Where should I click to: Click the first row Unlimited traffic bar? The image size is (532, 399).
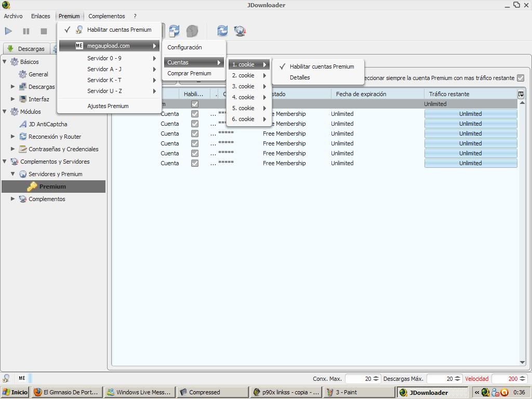(471, 114)
